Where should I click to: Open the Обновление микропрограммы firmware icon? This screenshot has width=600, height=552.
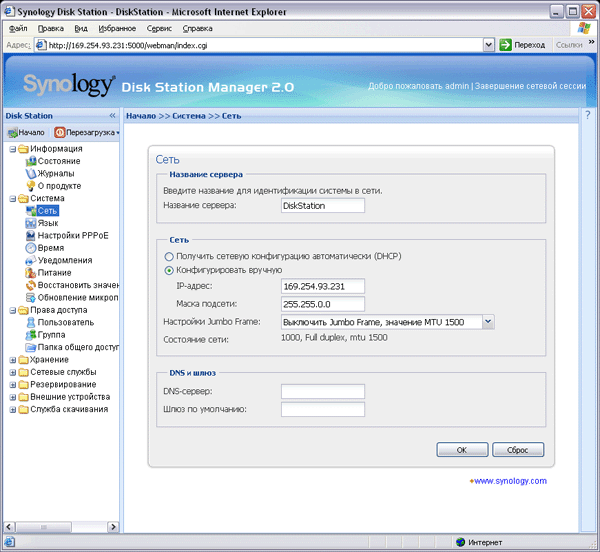(31, 298)
